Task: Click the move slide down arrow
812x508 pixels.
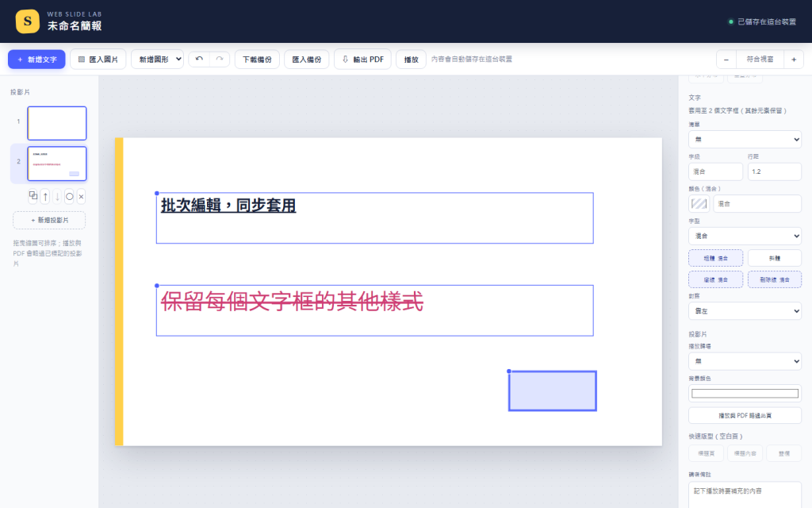Action: [57, 197]
